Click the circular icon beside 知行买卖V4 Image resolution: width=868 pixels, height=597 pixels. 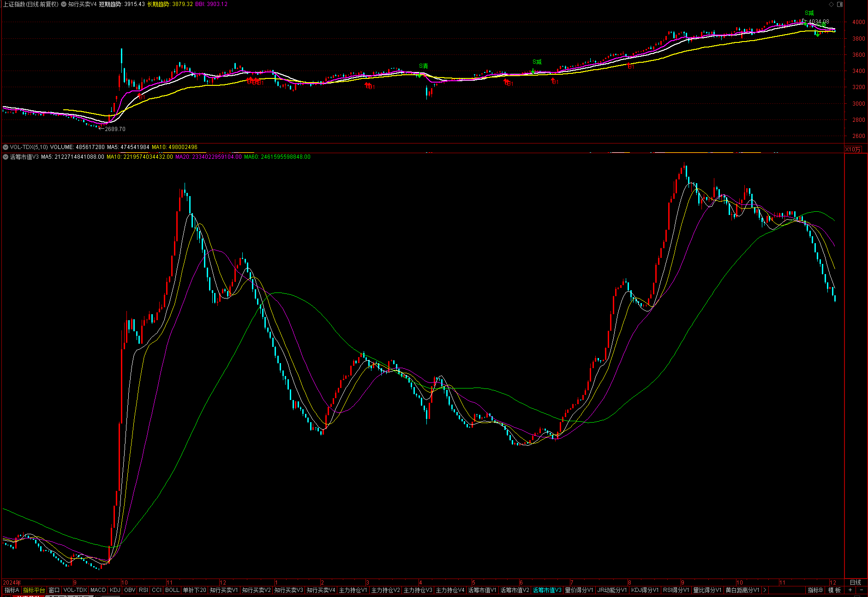click(64, 4)
